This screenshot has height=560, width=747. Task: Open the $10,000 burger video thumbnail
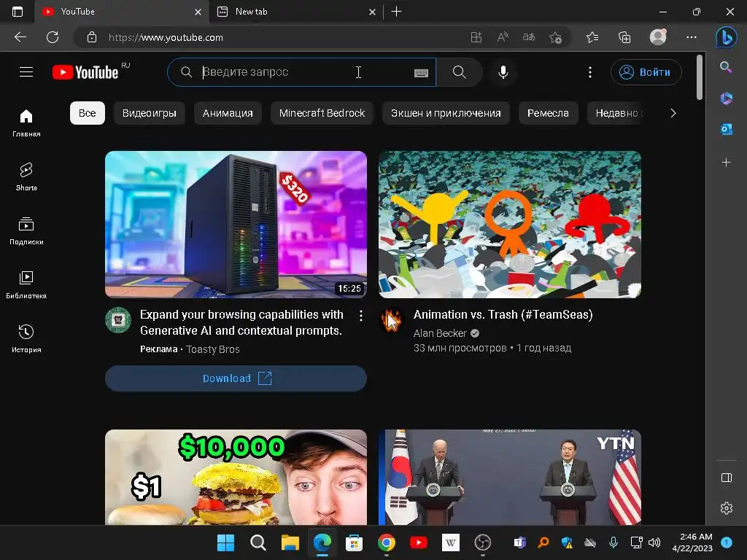click(x=236, y=477)
